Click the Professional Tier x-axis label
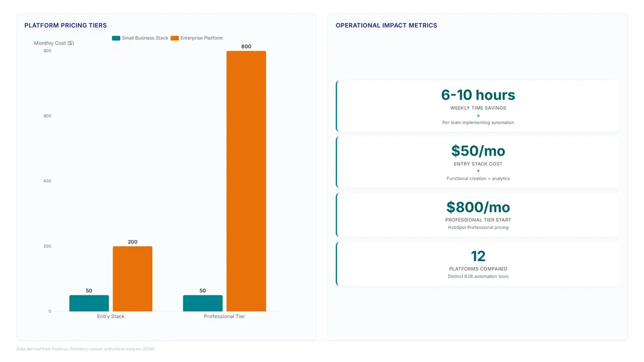644x362 pixels. [224, 316]
